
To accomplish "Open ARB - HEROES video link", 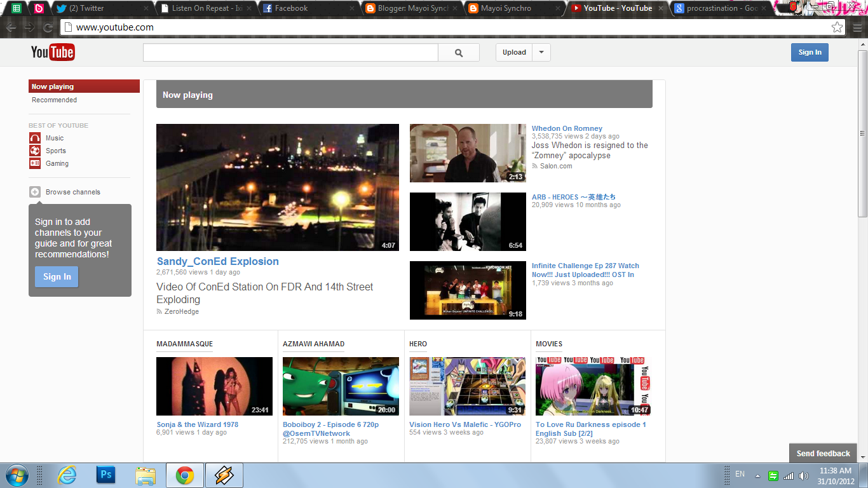I will [574, 197].
